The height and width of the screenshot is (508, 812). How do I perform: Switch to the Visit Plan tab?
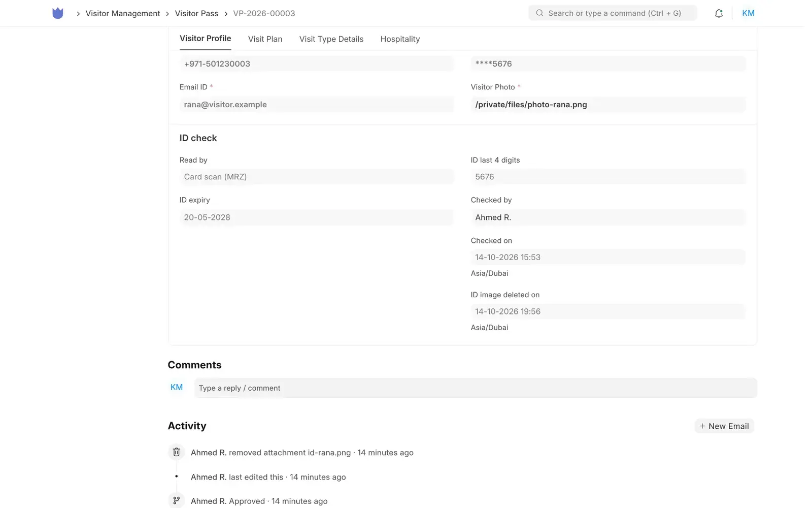click(x=265, y=39)
